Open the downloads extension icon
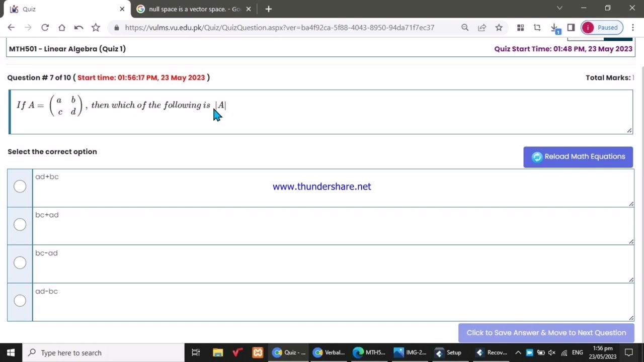The width and height of the screenshot is (644, 362). coord(554,28)
